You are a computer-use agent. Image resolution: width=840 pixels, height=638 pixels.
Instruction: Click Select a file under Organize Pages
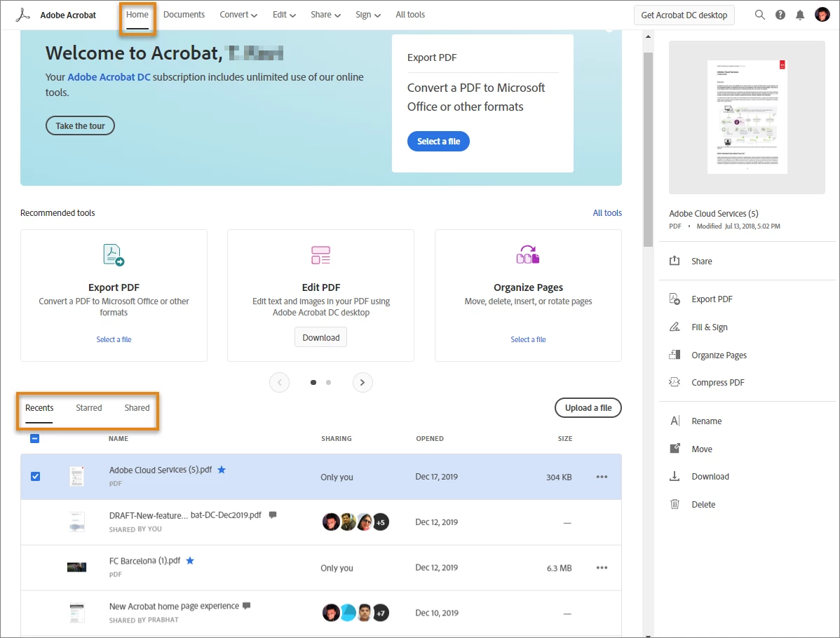528,339
